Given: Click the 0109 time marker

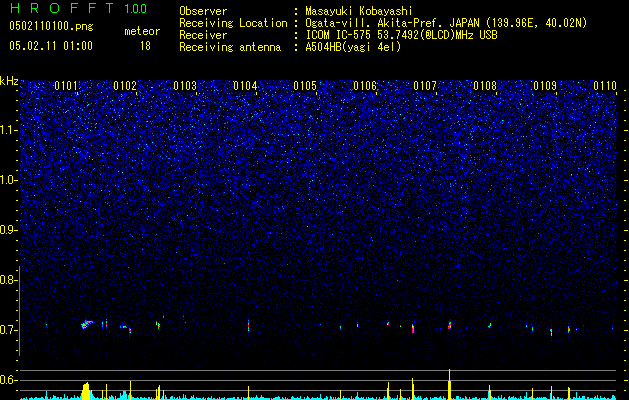Looking at the screenshot, I should coord(545,86).
